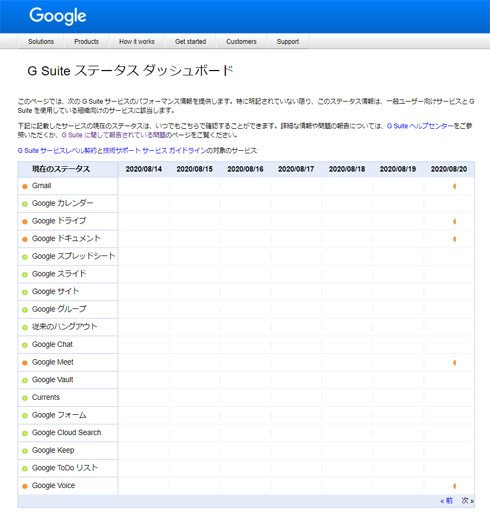
Task: Click the Currents service name
Action: (x=46, y=397)
